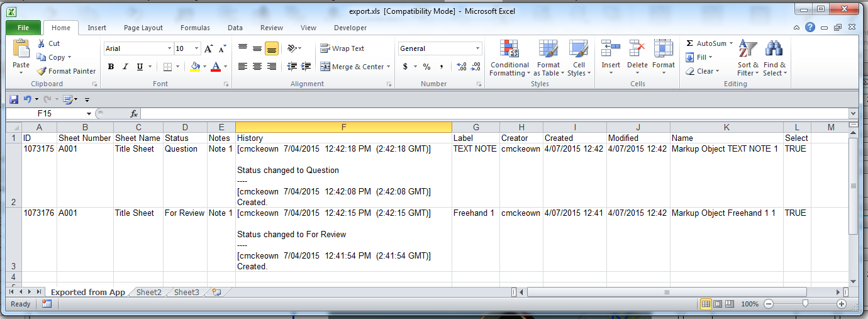The image size is (868, 319).
Task: Click Merge & Center button
Action: 351,67
